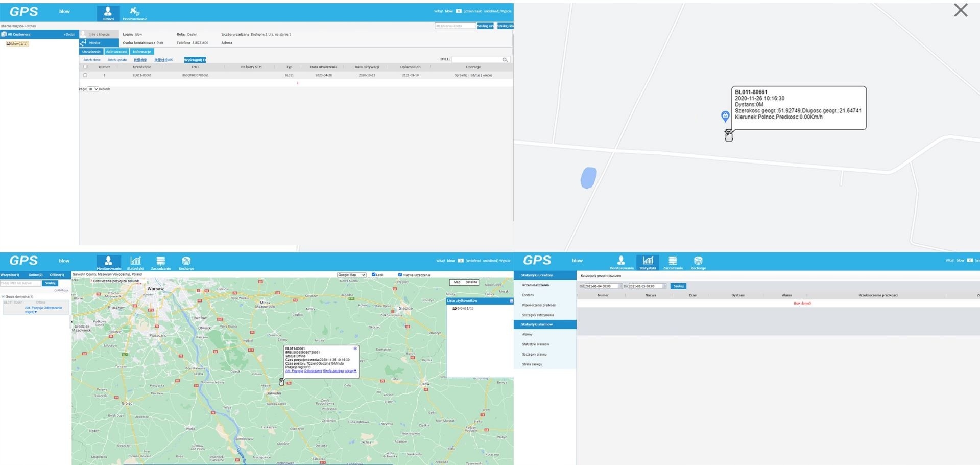Enable the Lock checkbox above the map
Screen dimensions: 980x465
pyautogui.click(x=374, y=274)
